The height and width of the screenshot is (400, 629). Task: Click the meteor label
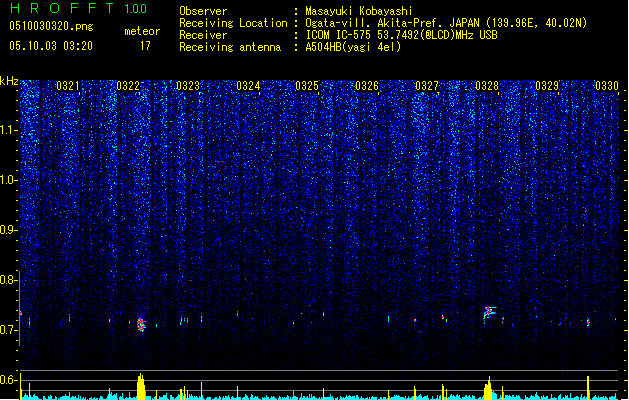142,31
